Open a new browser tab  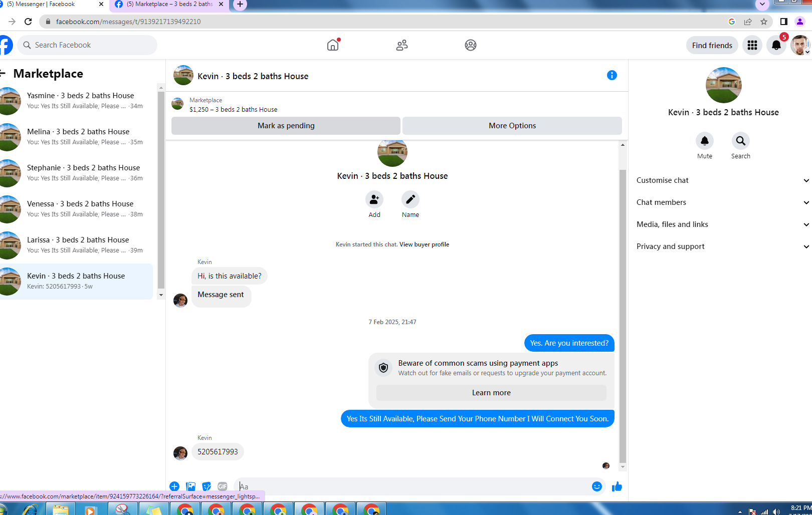tap(240, 5)
